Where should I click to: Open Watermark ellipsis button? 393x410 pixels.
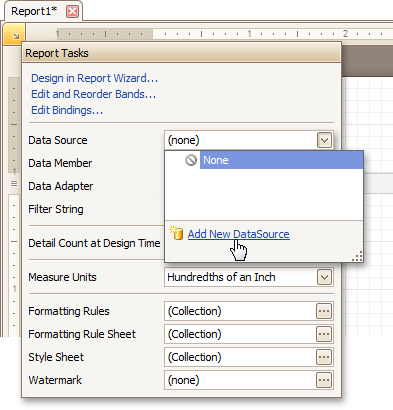pyautogui.click(x=324, y=380)
